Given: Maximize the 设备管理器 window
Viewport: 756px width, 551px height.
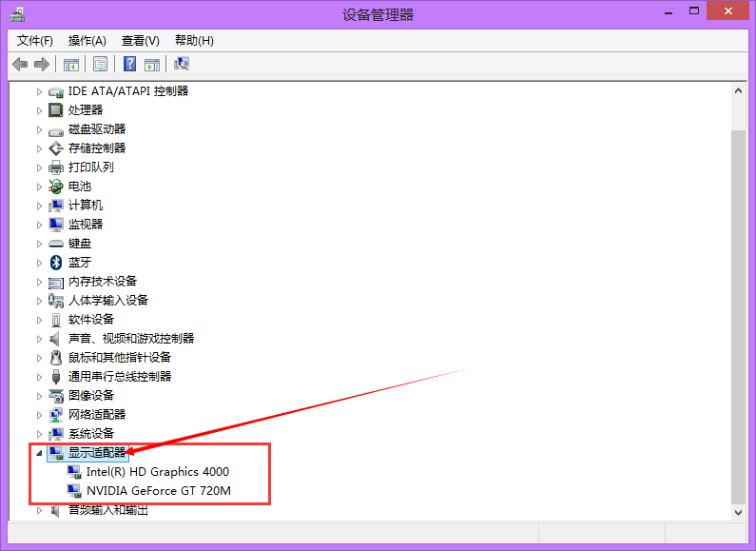Looking at the screenshot, I should pyautogui.click(x=694, y=11).
